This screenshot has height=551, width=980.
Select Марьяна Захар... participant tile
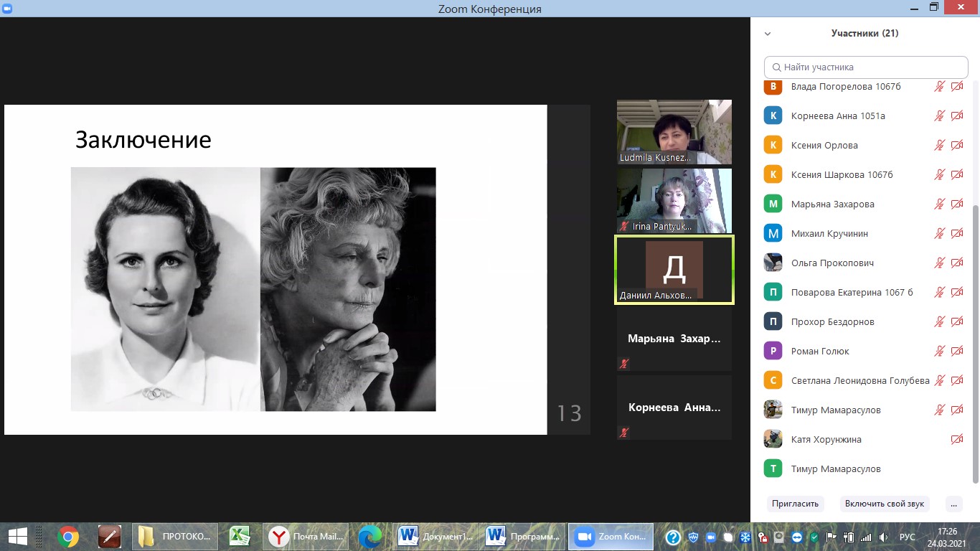[674, 339]
